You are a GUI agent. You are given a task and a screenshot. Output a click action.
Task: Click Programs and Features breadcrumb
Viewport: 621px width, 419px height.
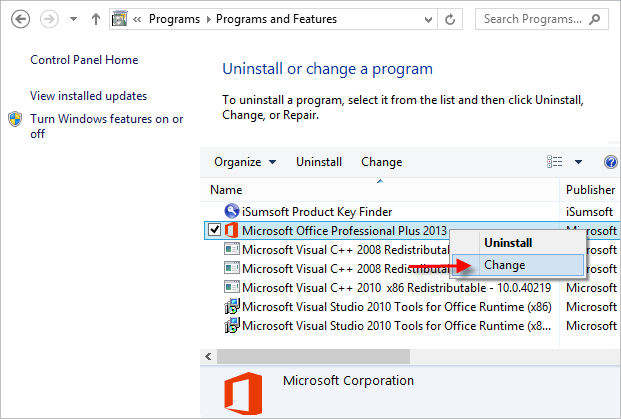[x=276, y=19]
